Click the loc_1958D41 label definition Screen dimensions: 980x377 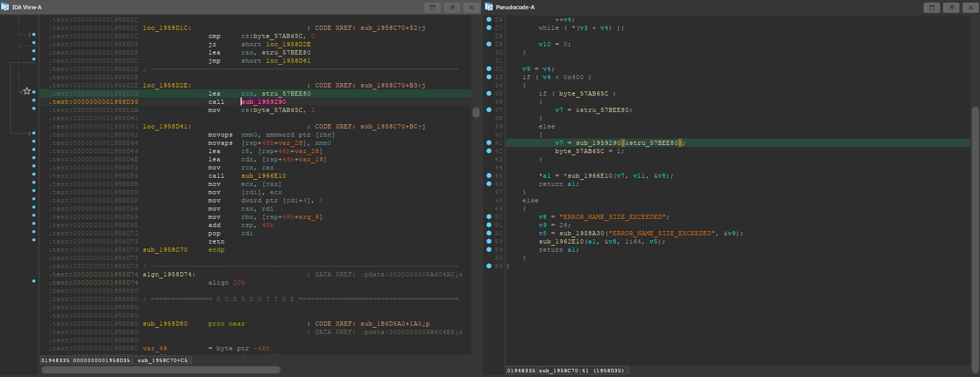167,126
